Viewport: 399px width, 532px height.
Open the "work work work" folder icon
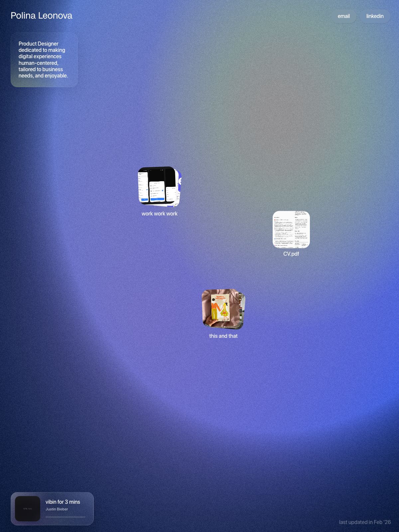[x=159, y=186]
